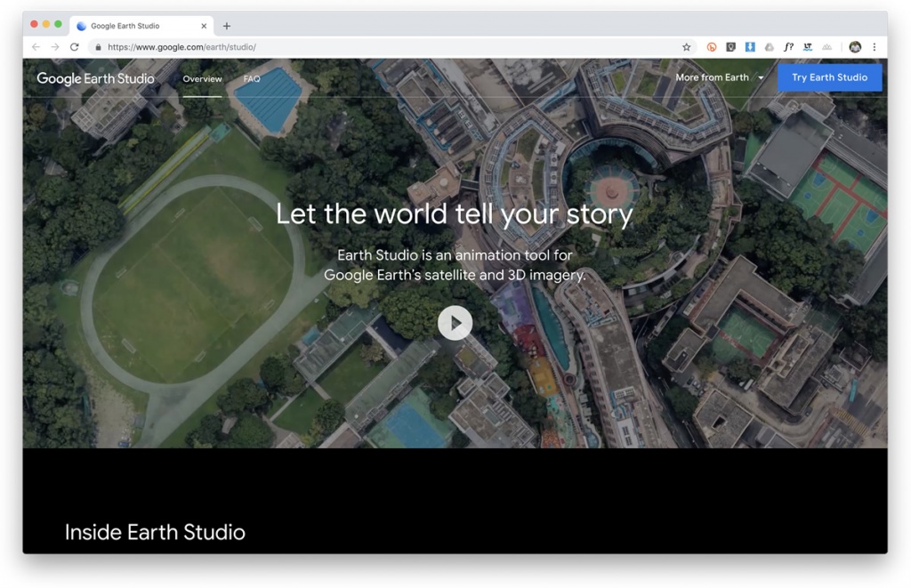Click the blue download arrow extension icon
The height and width of the screenshot is (588, 911).
[750, 46]
